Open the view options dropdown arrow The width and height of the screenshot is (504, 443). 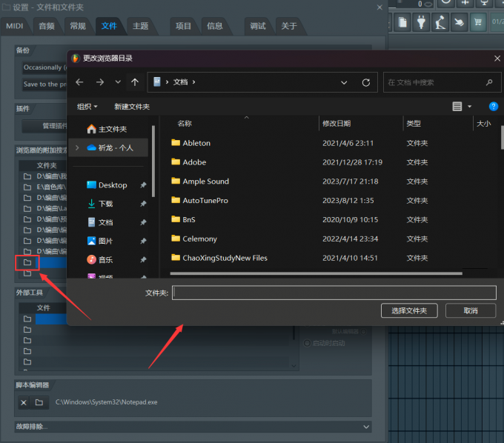pyautogui.click(x=470, y=107)
